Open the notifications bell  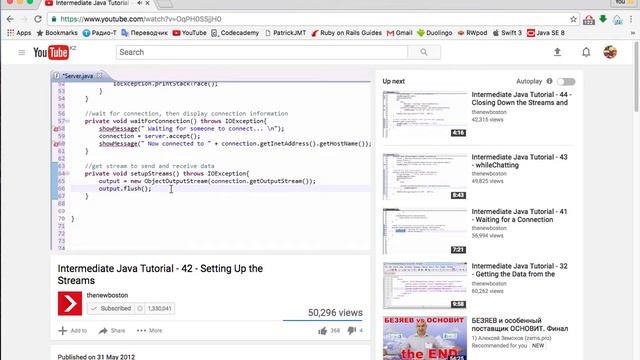[586, 52]
